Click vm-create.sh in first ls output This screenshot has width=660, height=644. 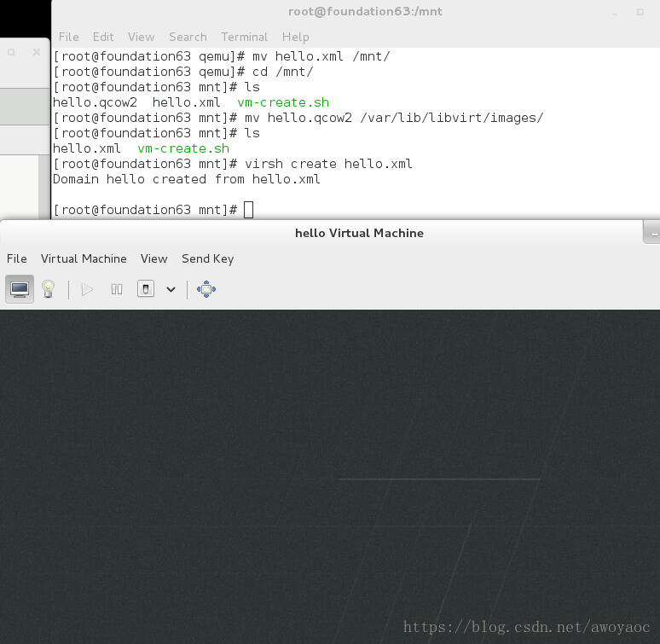[x=283, y=102]
